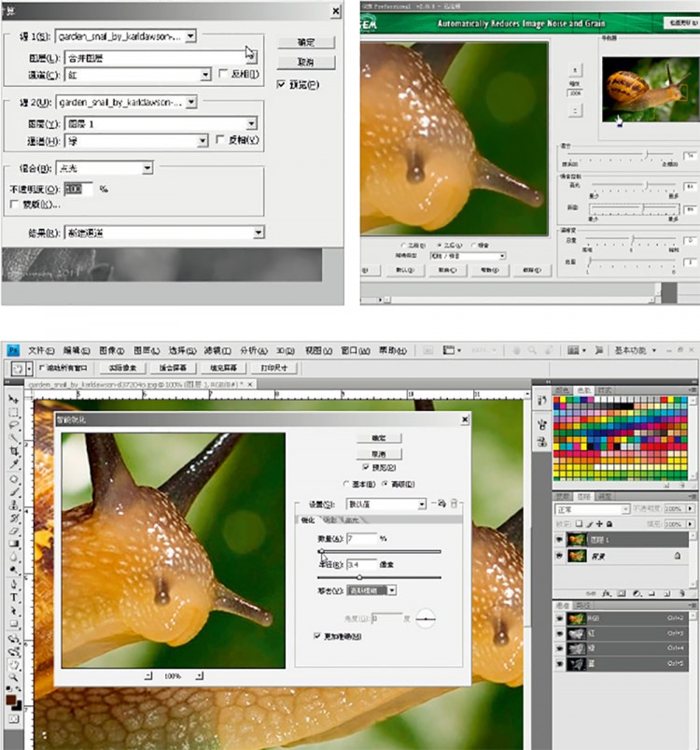Click the 打印尺寸 button in the options bar

[x=274, y=368]
